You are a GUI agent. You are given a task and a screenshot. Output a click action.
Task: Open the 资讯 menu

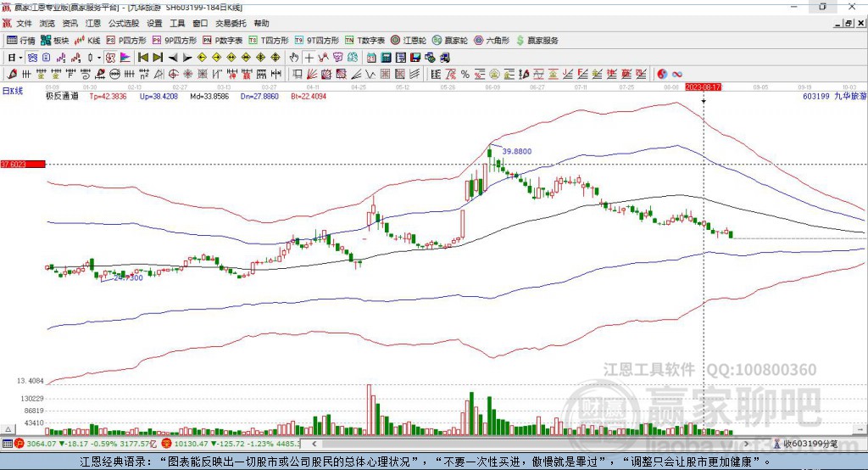coord(70,23)
